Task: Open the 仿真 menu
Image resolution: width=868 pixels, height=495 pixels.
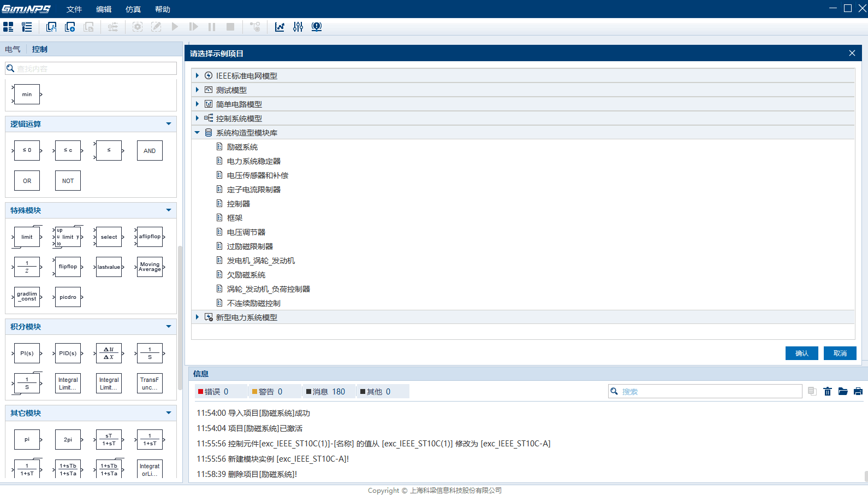Action: click(x=133, y=9)
